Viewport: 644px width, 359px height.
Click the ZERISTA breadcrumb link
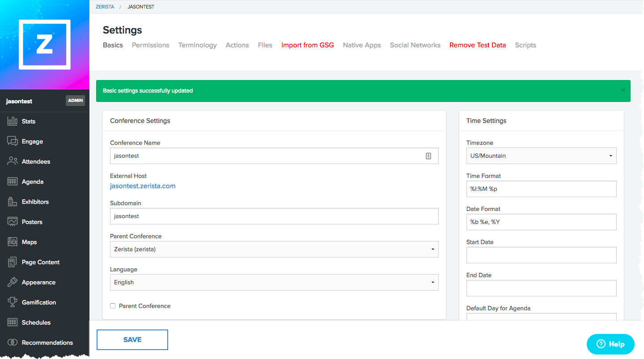point(105,7)
